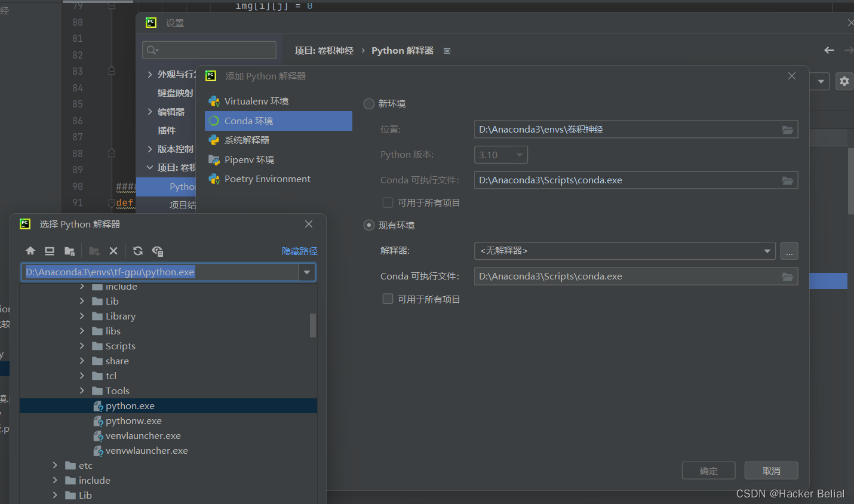Screen dimensions: 854x504
Task: Go to project directory icon
Action: tap(69, 251)
